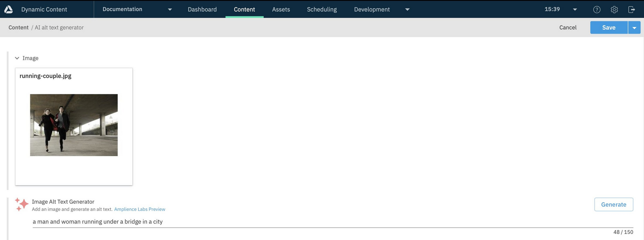
Task: Click the log out icon
Action: pyautogui.click(x=632, y=10)
